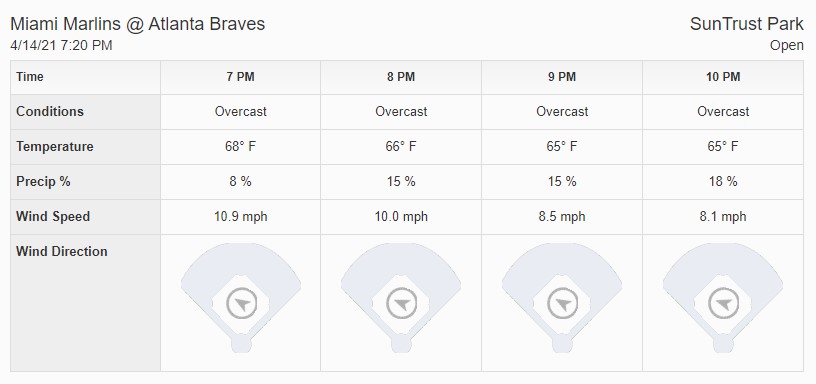Select the 8 PM ballpark field diagram
The height and width of the screenshot is (384, 816).
click(401, 298)
